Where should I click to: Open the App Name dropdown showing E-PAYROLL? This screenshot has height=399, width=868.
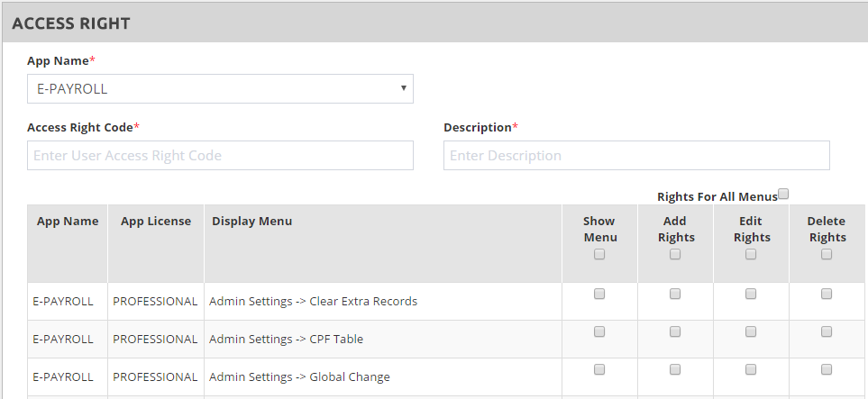[x=220, y=89]
